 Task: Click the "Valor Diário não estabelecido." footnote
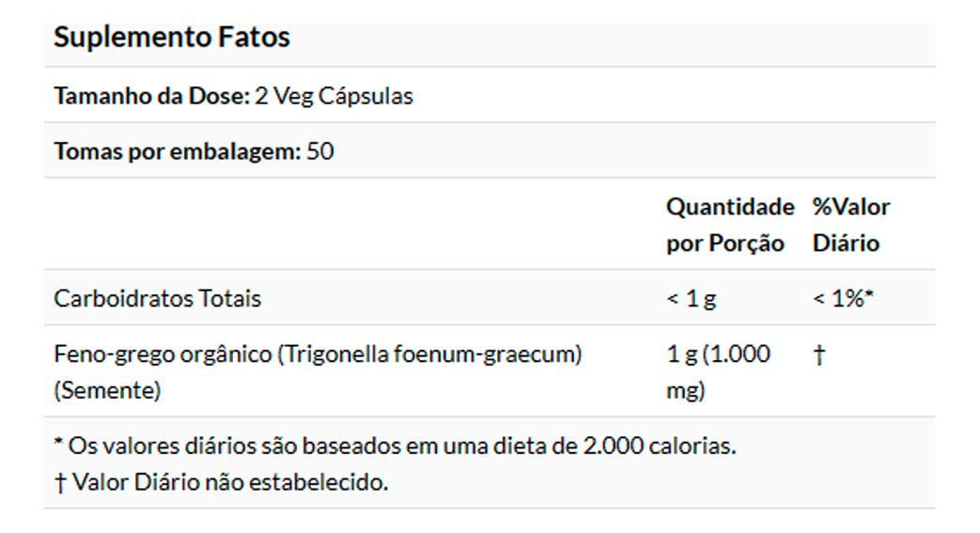(x=229, y=482)
